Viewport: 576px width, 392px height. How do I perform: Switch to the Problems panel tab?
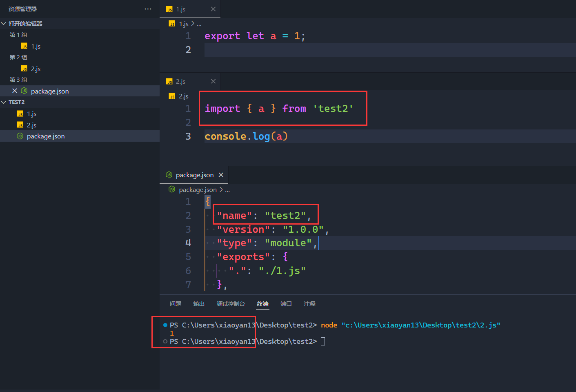pos(176,304)
